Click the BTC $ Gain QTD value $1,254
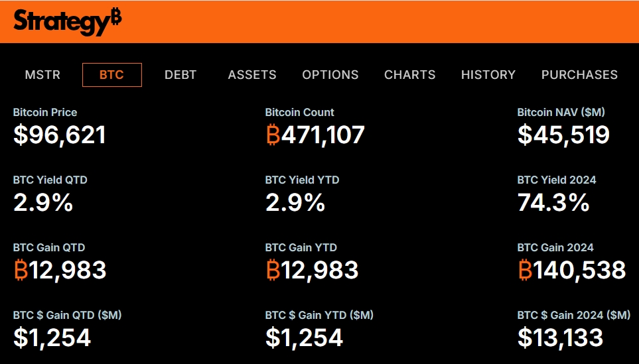The image size is (639, 364). click(x=52, y=338)
